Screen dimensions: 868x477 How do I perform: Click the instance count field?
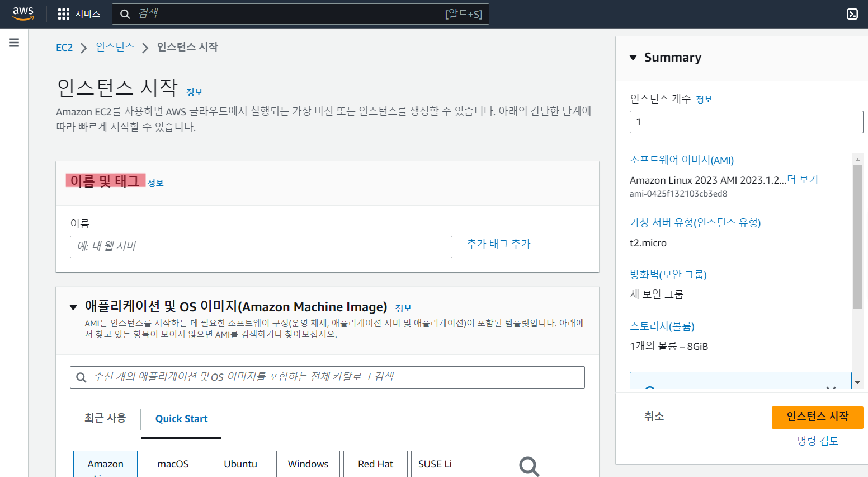(x=746, y=122)
